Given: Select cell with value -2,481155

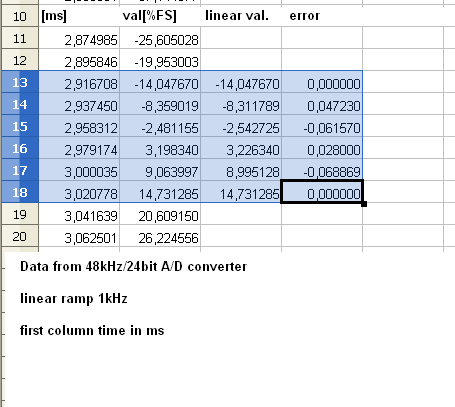Looking at the screenshot, I should click(160, 126).
